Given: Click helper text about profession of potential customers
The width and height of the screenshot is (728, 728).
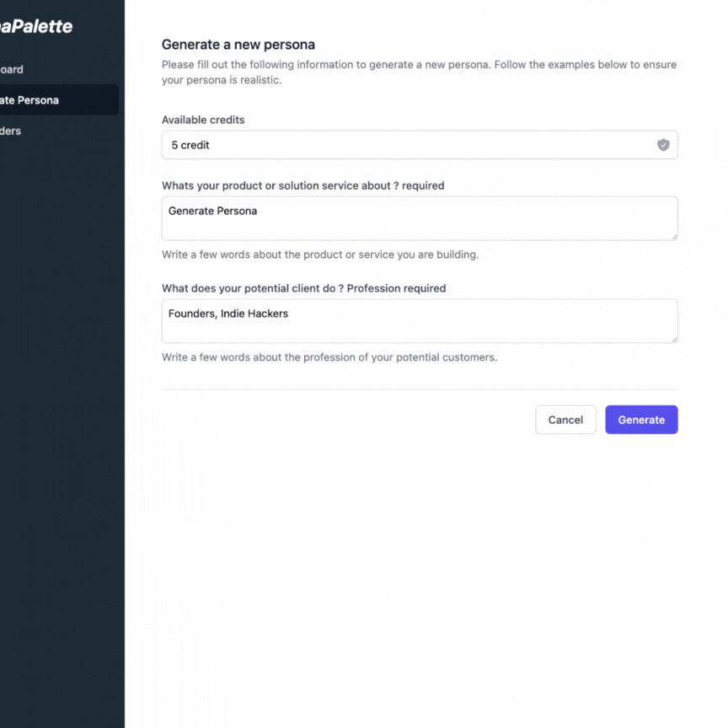Looking at the screenshot, I should [329, 357].
